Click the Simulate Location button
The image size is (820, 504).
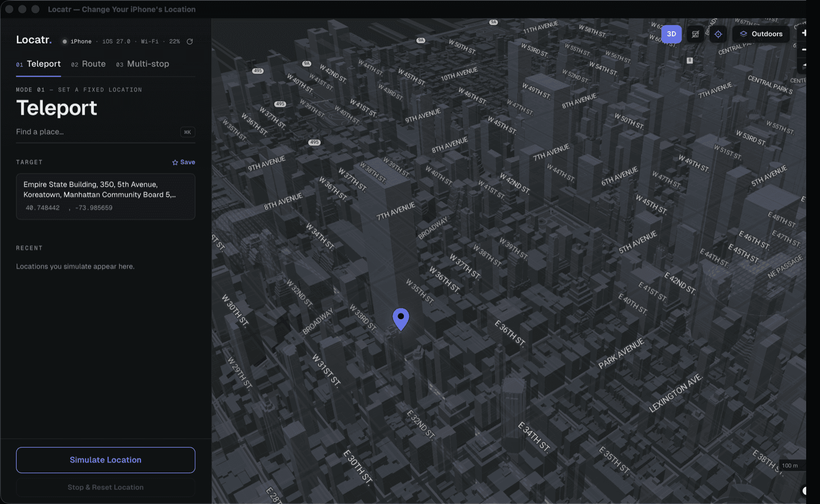(106, 460)
